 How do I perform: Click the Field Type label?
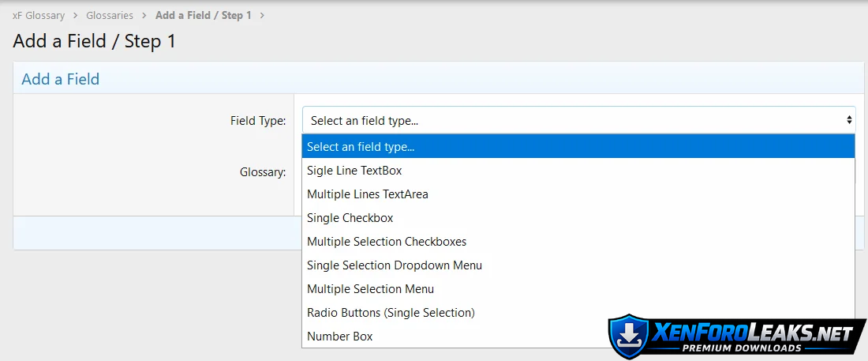coord(257,121)
